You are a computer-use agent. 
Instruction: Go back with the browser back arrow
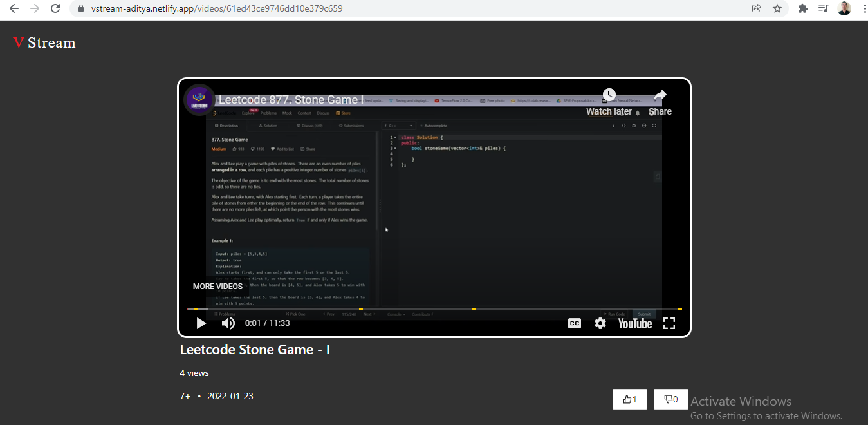(14, 9)
